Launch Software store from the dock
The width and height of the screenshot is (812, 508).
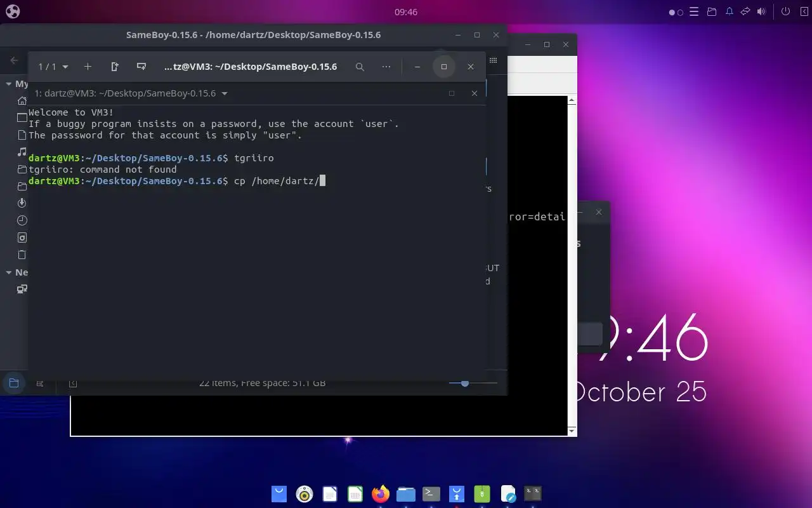(279, 493)
